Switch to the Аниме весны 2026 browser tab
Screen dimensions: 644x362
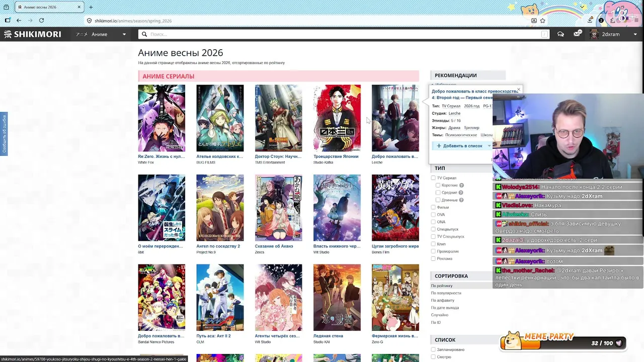(x=49, y=7)
